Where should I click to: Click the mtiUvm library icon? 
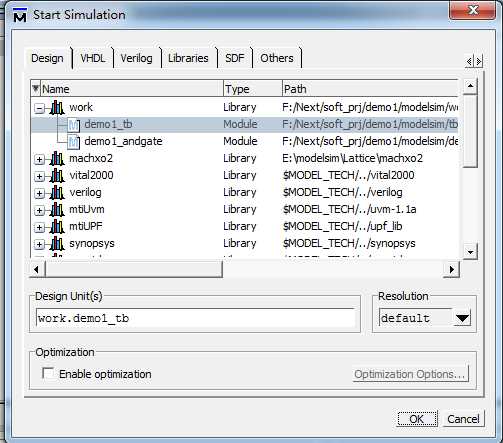tap(57, 210)
